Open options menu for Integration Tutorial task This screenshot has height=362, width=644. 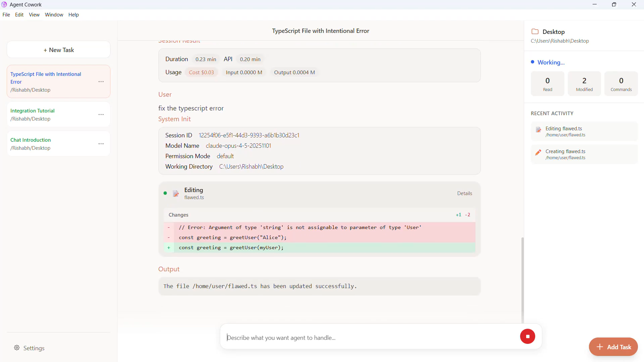pos(101,115)
